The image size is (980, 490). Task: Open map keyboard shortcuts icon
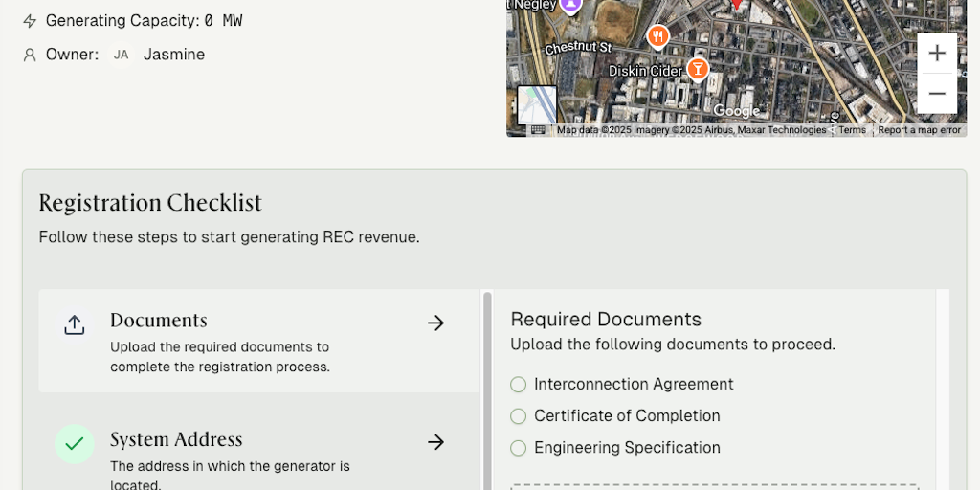point(539,130)
